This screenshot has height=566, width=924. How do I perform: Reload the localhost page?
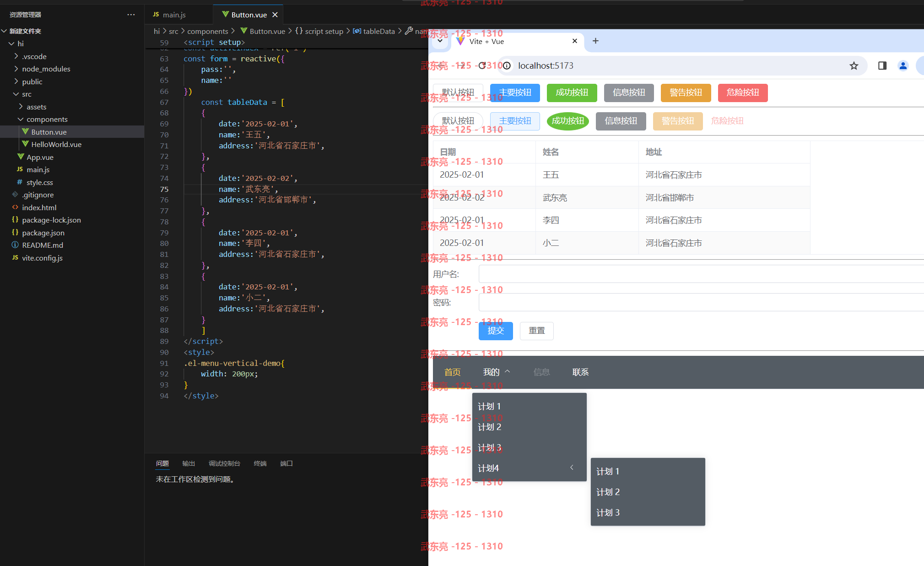point(482,65)
